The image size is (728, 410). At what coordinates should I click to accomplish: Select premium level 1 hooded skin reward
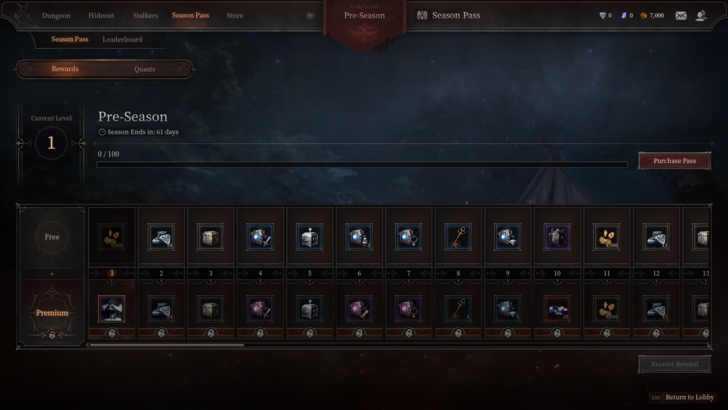(112, 309)
